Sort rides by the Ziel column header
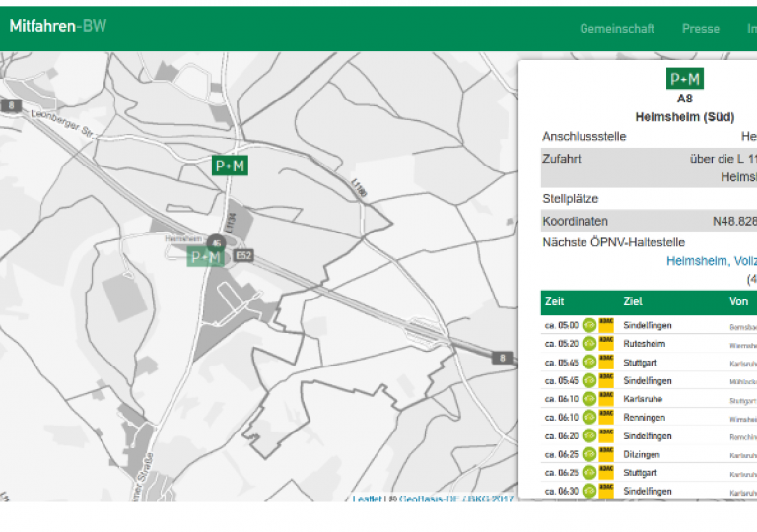This screenshot has width=757, height=532. 632,301
